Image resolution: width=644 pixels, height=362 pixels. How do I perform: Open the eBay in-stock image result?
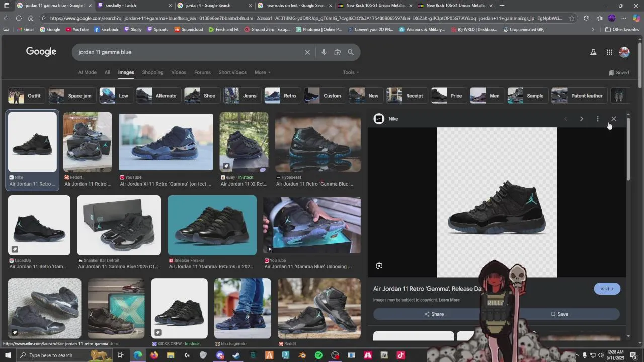pos(244,142)
